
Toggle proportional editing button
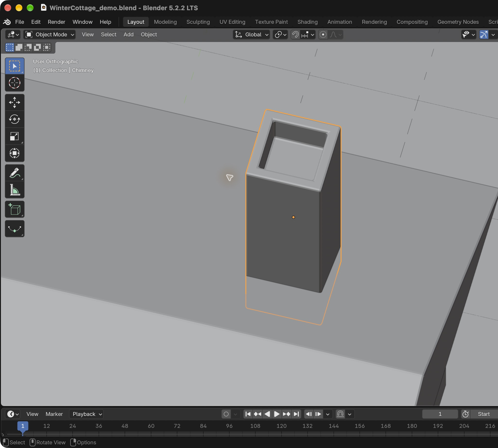[x=323, y=35]
